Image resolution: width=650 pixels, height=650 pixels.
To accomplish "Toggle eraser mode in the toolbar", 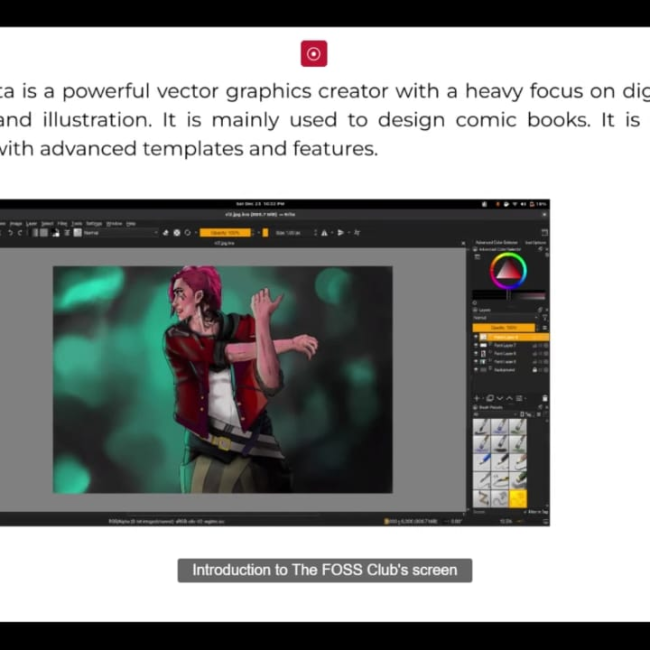I will click(x=166, y=233).
